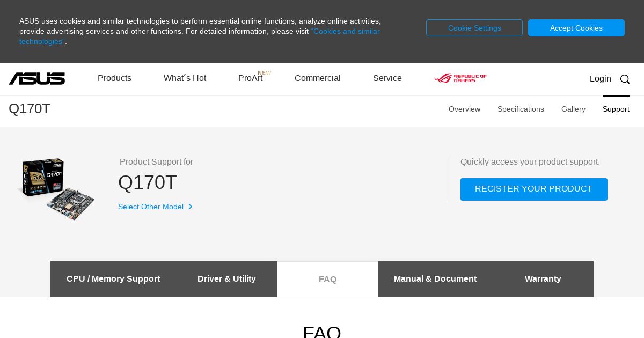Switch to Manual & Document tab
Screen dimensions: 644x338
click(435, 279)
